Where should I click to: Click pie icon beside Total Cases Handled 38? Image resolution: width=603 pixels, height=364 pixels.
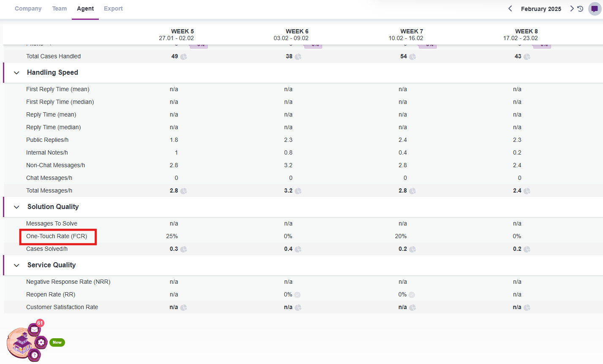point(298,57)
